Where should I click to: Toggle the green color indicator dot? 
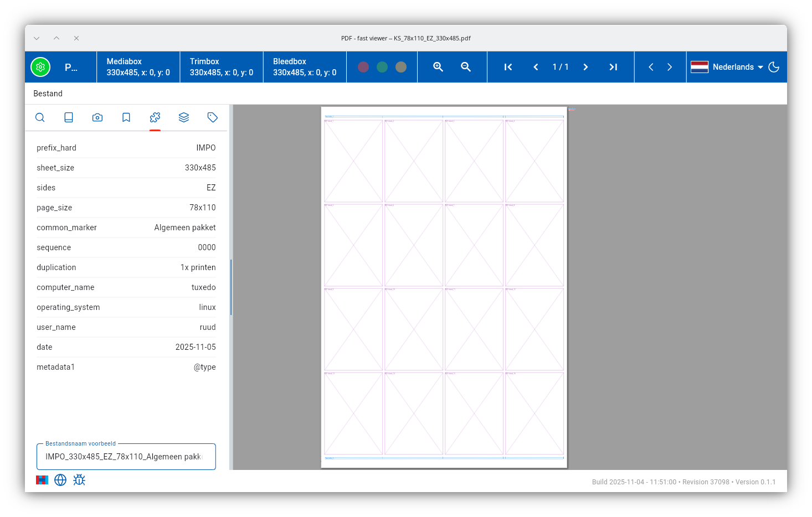pyautogui.click(x=382, y=66)
